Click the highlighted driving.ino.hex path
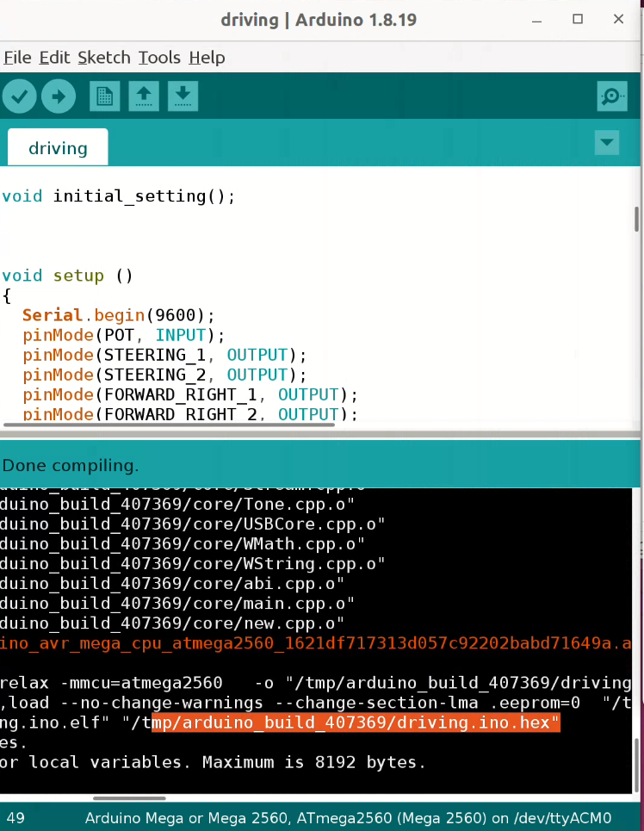The width and height of the screenshot is (644, 831). click(x=356, y=722)
